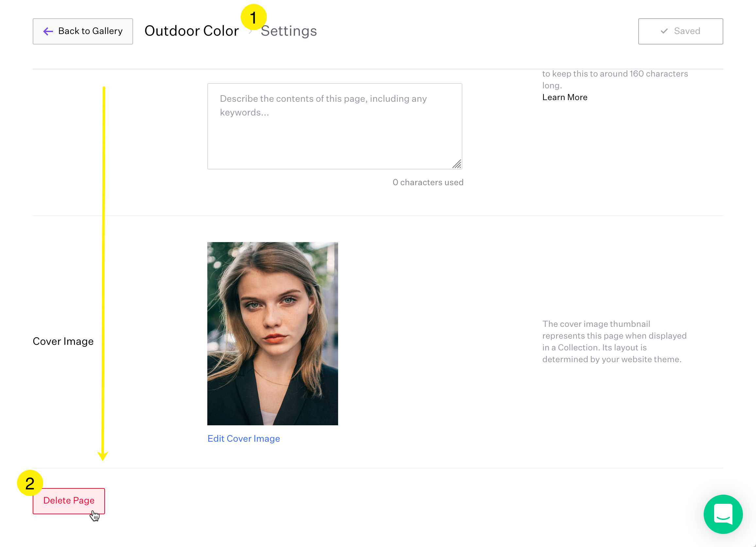The image size is (756, 547).
Task: Click the purple back arrow icon
Action: (x=48, y=31)
